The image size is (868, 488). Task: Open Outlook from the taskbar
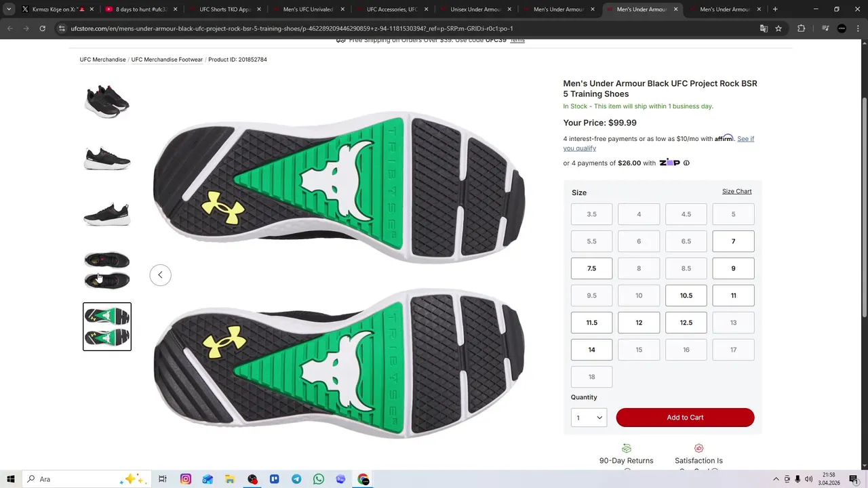(x=208, y=479)
